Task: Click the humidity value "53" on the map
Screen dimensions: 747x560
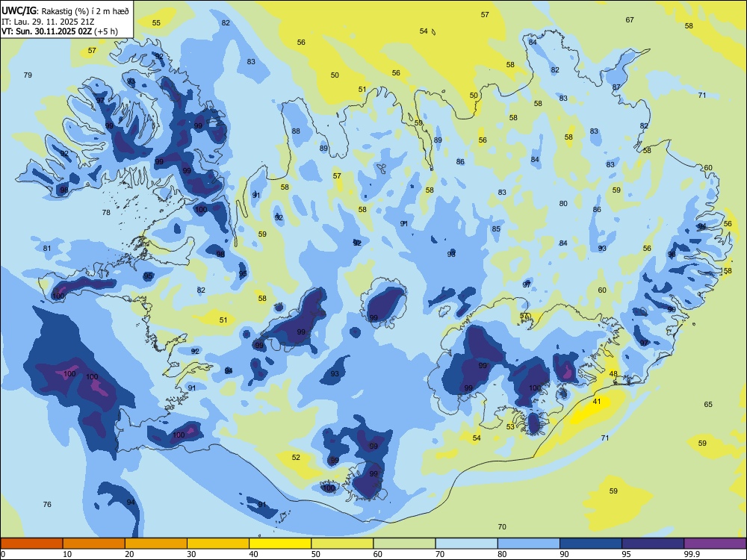Action: pos(510,426)
